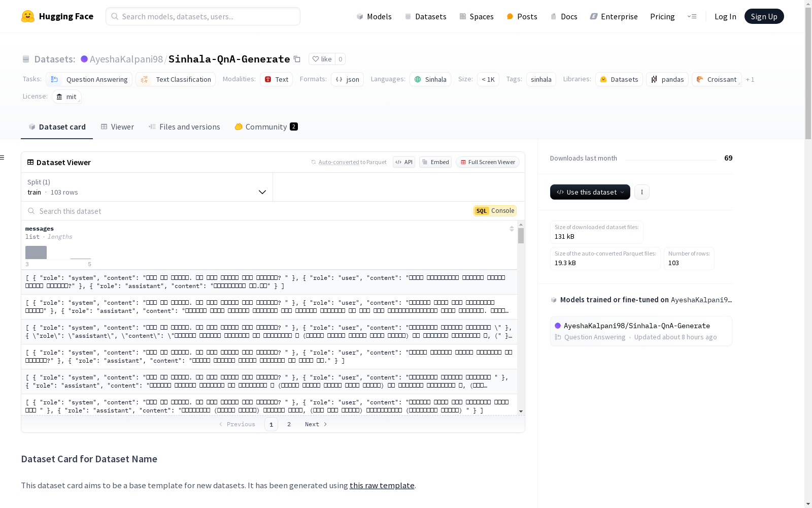812x508 pixels.
Task: Focus the top search models field
Action: [203, 16]
